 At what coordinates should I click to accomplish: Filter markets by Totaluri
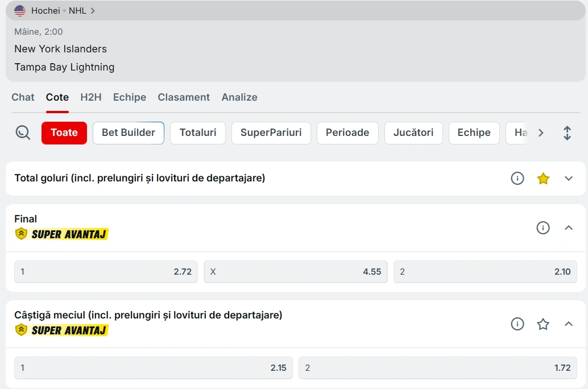[198, 133]
